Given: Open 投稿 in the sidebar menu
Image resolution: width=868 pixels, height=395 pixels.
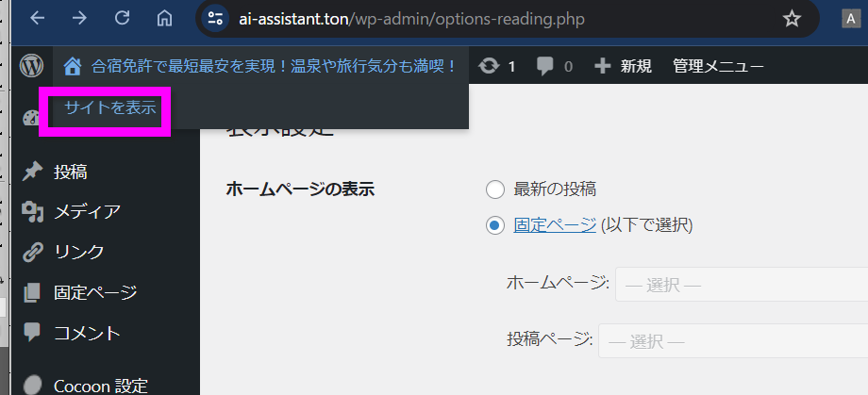Looking at the screenshot, I should coord(71,172).
